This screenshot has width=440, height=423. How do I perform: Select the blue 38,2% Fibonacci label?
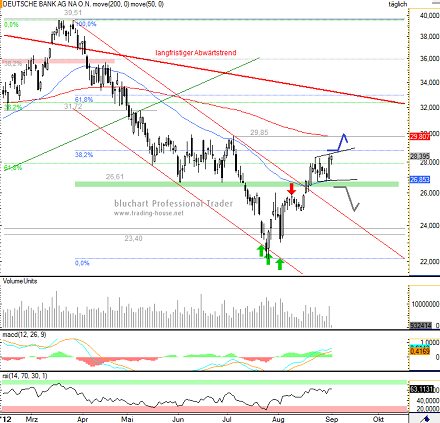[x=84, y=155]
